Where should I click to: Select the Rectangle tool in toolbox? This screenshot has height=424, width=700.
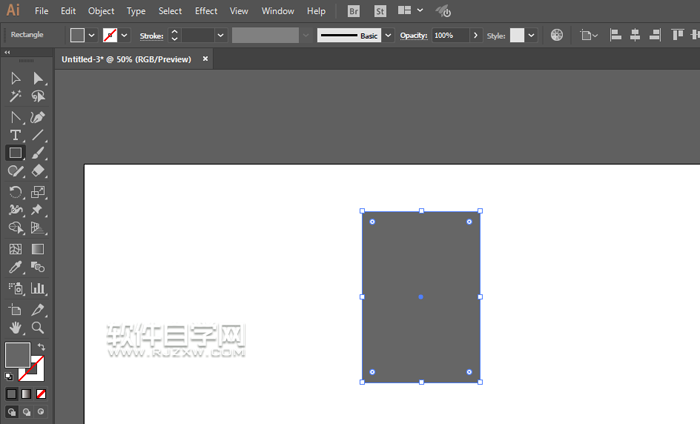(x=16, y=153)
